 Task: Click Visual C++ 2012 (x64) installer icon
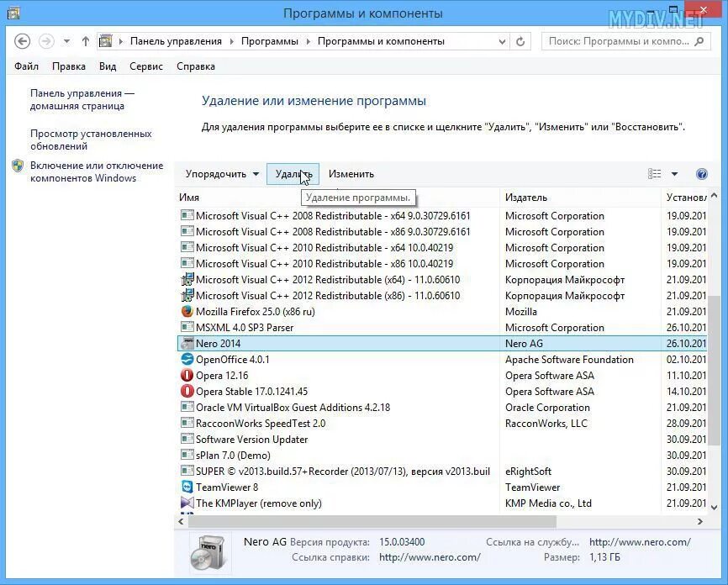coord(187,280)
